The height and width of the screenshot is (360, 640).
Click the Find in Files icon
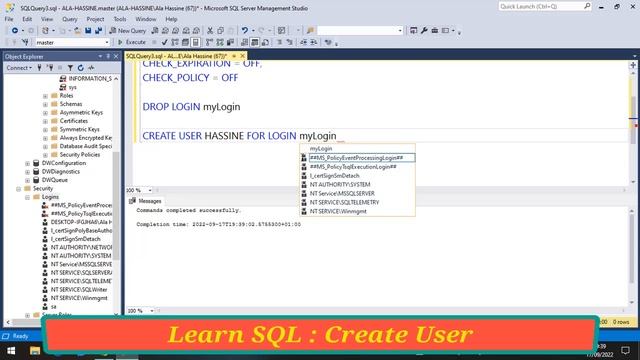coord(311,31)
